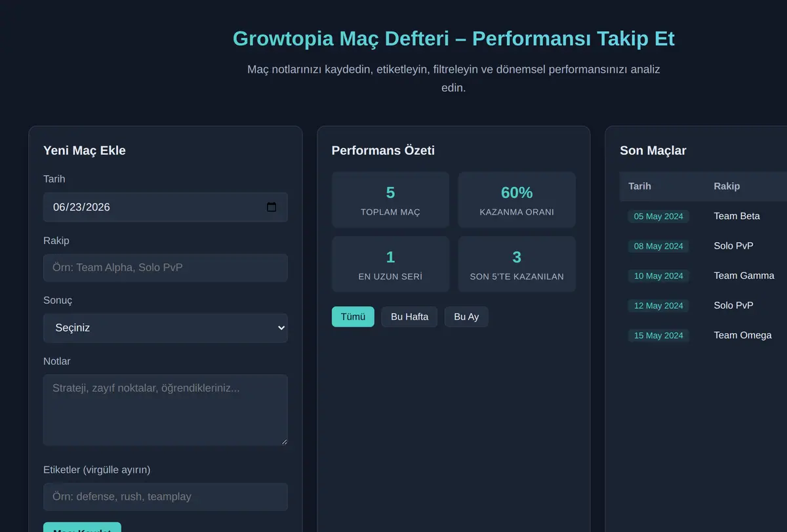The height and width of the screenshot is (532, 787).
Task: Click Team Beta in the matches table
Action: (x=737, y=216)
